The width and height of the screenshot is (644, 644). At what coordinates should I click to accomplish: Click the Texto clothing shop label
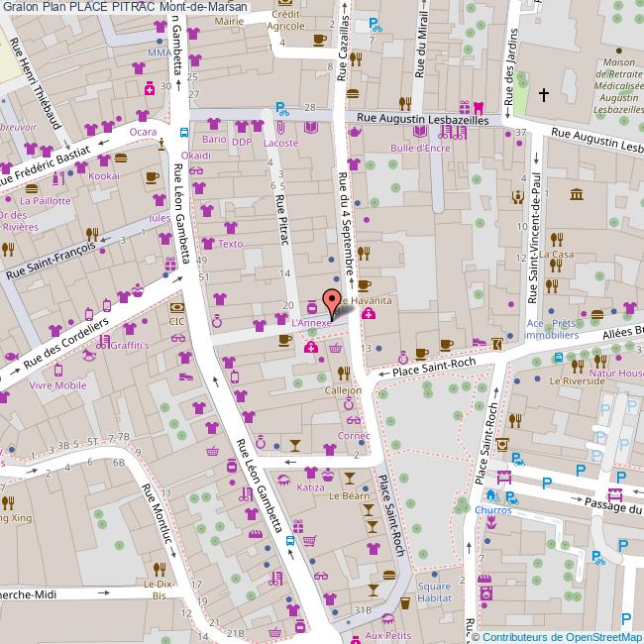click(230, 244)
